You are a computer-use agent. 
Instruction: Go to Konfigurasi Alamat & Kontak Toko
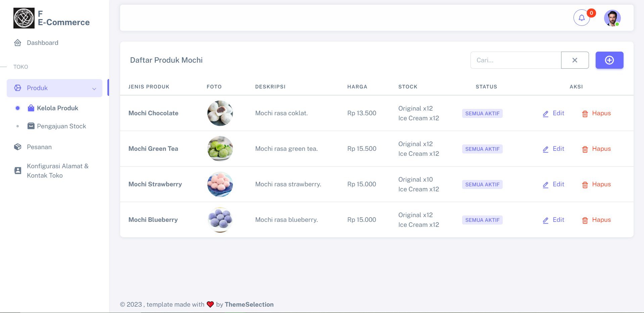(x=57, y=171)
